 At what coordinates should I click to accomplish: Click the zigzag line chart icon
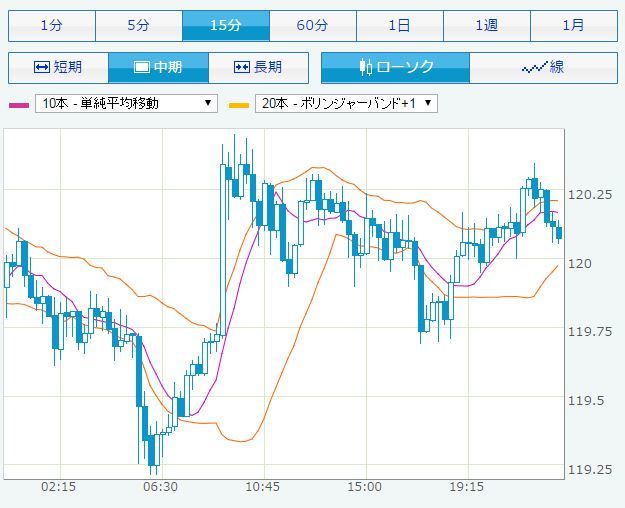[534, 68]
